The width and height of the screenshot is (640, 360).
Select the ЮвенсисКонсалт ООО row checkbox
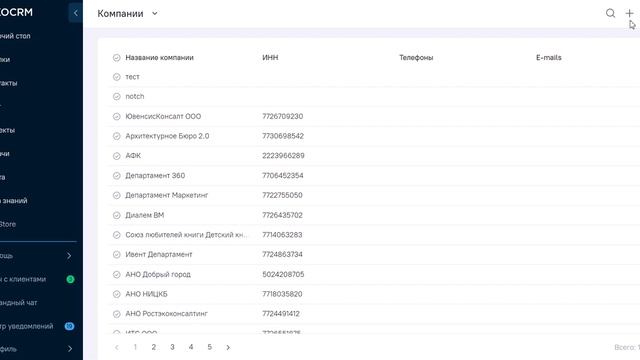tap(117, 116)
